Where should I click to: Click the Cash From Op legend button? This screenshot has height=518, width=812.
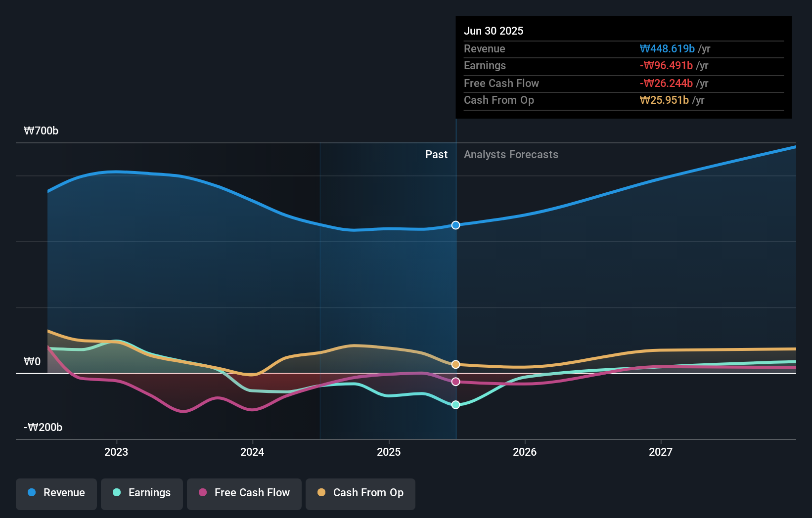361,493
